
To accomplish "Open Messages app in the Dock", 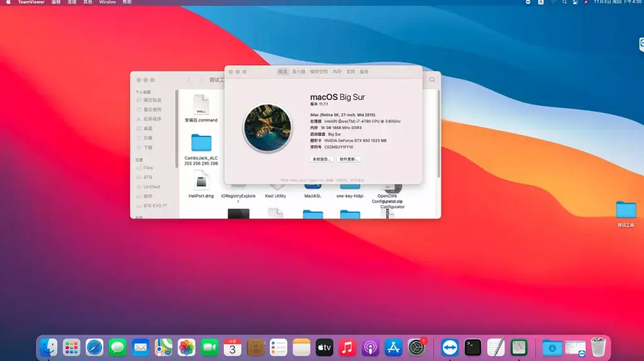I will tap(118, 347).
